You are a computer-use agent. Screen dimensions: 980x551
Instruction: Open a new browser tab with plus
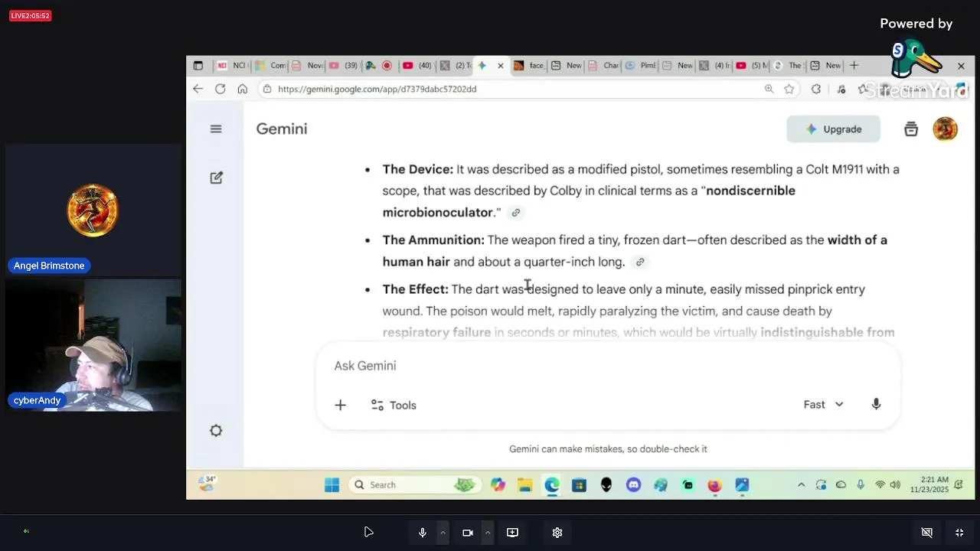pos(854,66)
